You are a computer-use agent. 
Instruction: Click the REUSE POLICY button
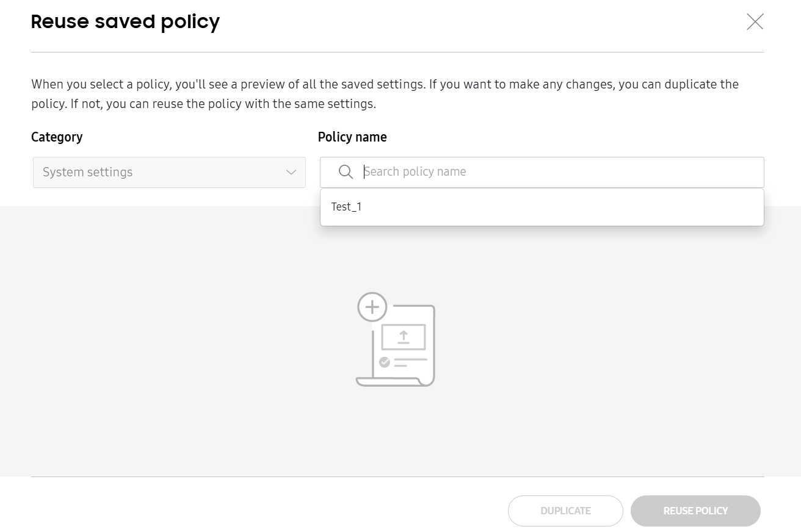695,511
